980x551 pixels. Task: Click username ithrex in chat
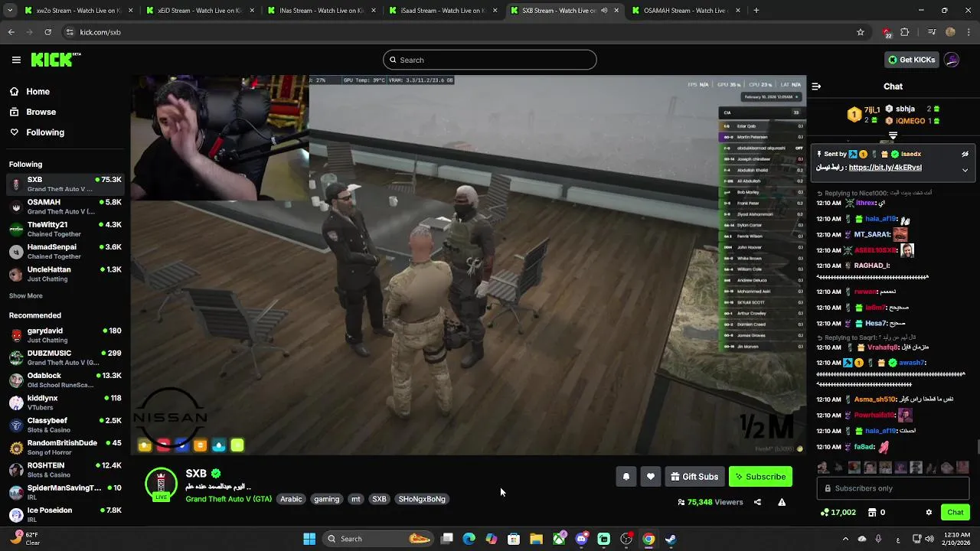click(x=865, y=203)
